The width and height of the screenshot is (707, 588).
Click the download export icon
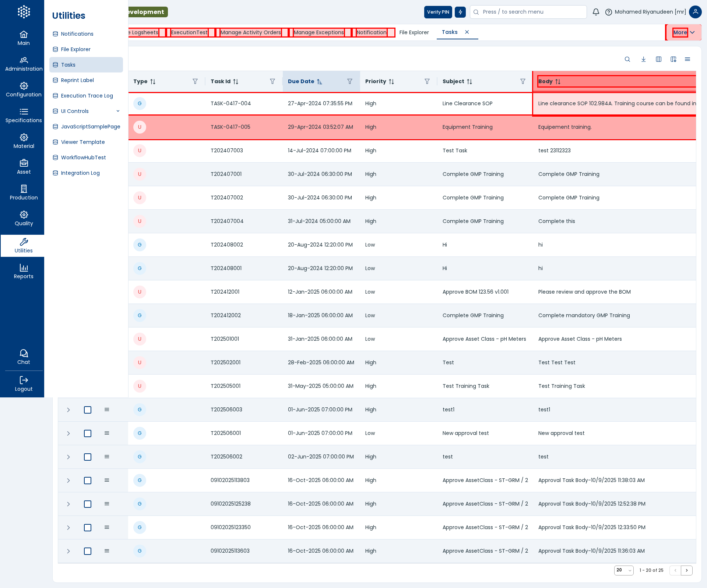[x=644, y=59]
